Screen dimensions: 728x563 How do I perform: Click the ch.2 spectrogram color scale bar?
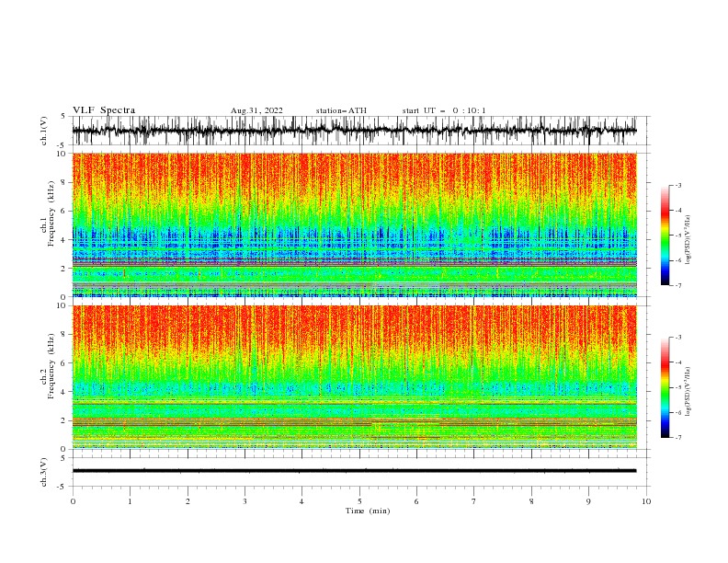(x=665, y=387)
